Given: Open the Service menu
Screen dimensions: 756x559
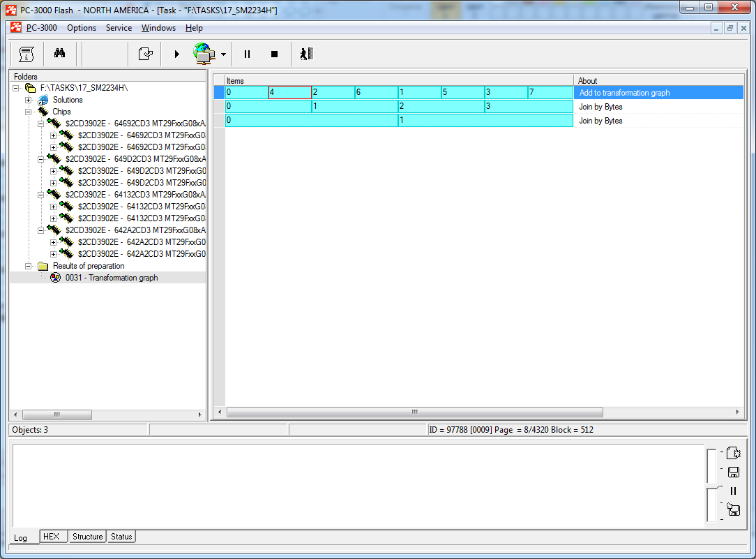Looking at the screenshot, I should 119,28.
